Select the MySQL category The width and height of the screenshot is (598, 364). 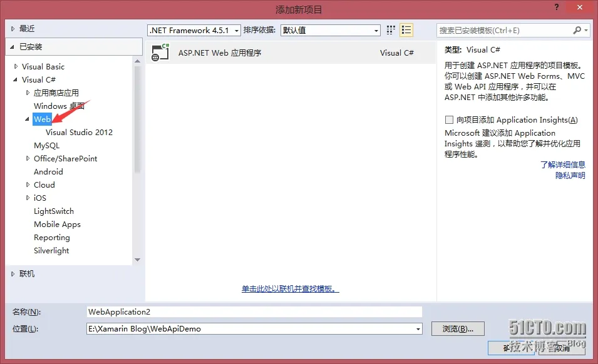tap(46, 146)
